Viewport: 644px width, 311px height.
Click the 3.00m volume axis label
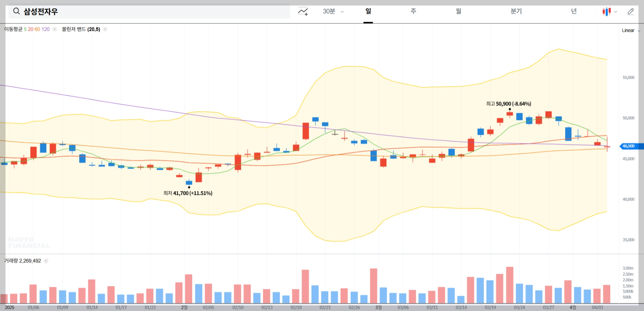click(x=628, y=268)
